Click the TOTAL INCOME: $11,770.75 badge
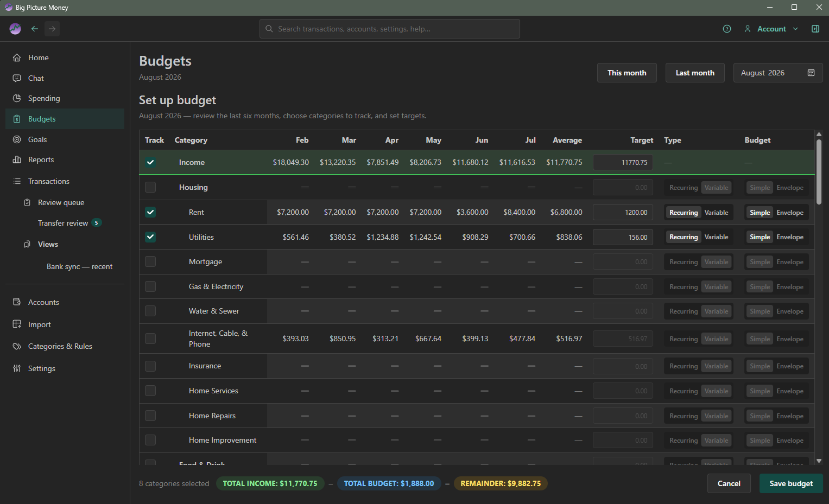The height and width of the screenshot is (504, 829). coord(270,483)
